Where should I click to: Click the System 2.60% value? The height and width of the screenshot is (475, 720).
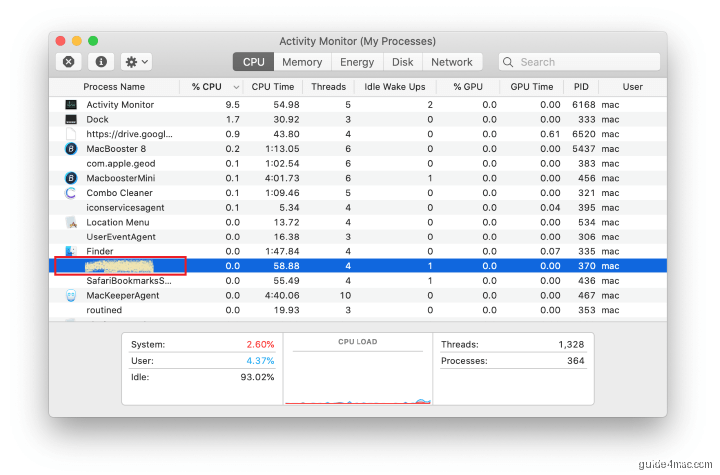pos(260,345)
